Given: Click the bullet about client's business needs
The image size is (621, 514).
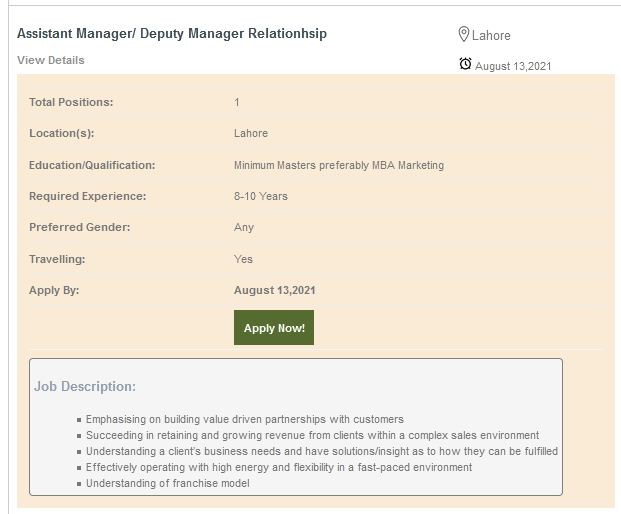Looking at the screenshot, I should pos(322,451).
